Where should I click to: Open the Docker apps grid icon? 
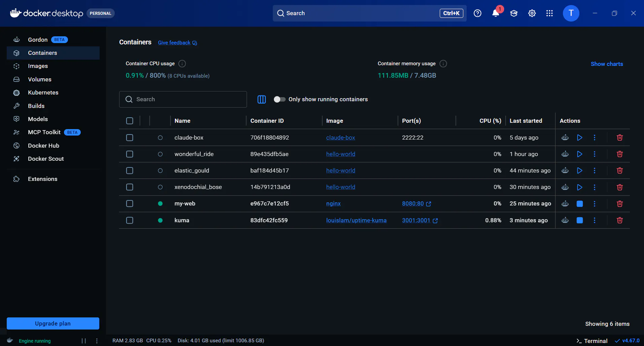coord(549,13)
